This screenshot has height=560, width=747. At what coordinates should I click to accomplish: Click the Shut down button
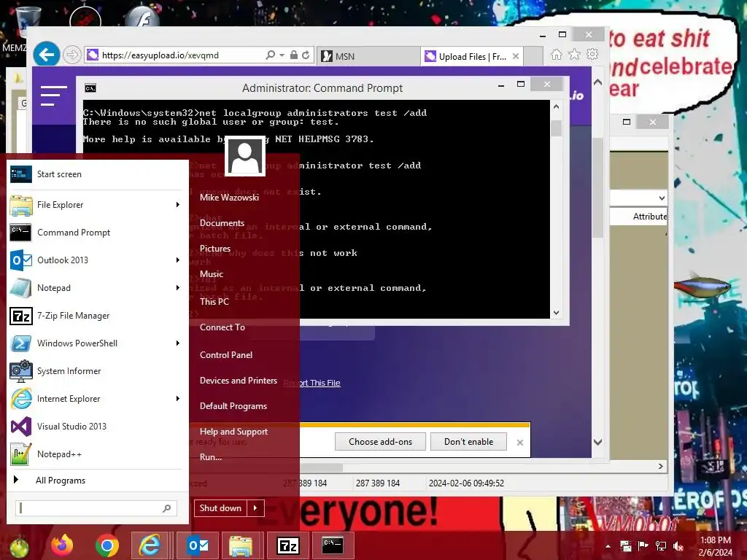pos(220,508)
